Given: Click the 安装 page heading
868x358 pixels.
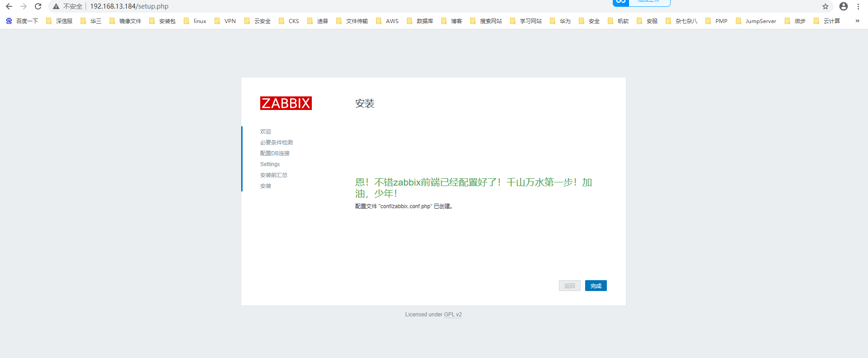Looking at the screenshot, I should [365, 103].
